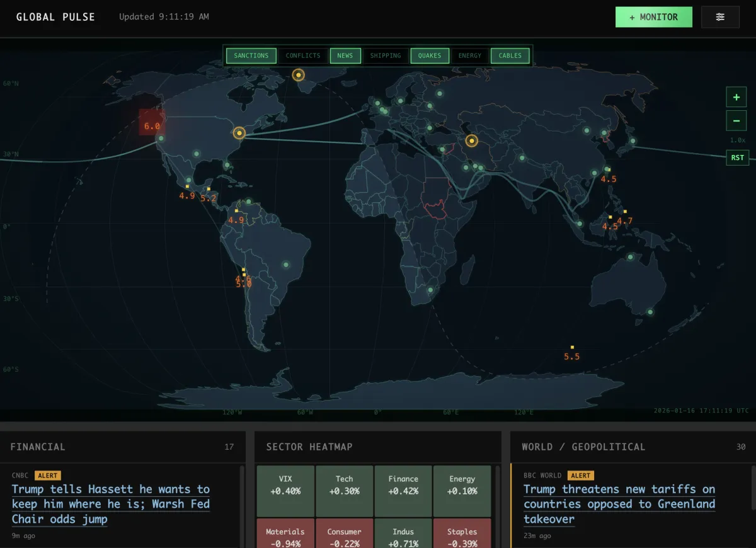Click the ringed alert marker over Iran
Screen dimensions: 756x548
pos(472,141)
